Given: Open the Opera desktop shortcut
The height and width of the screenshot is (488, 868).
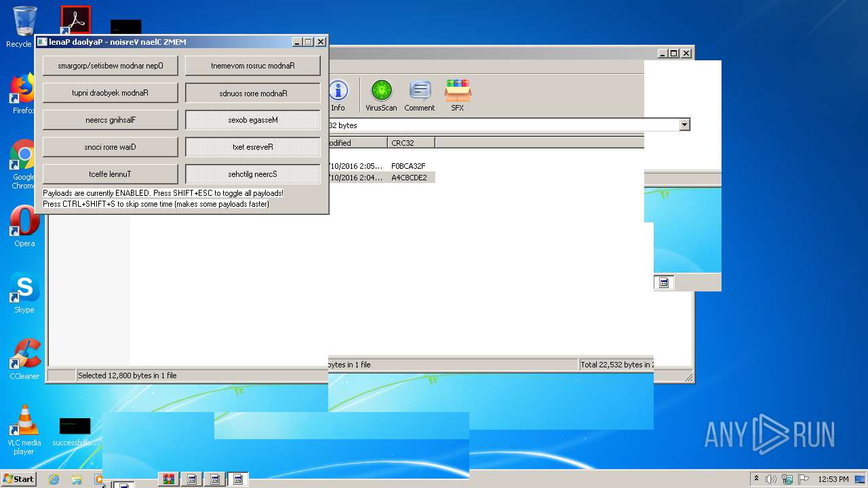Looking at the screenshot, I should 24,226.
